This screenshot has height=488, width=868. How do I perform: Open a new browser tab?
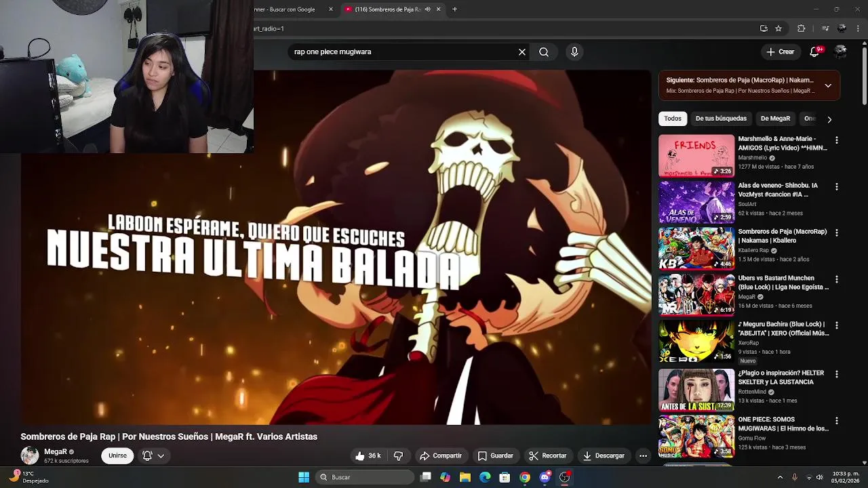(454, 9)
